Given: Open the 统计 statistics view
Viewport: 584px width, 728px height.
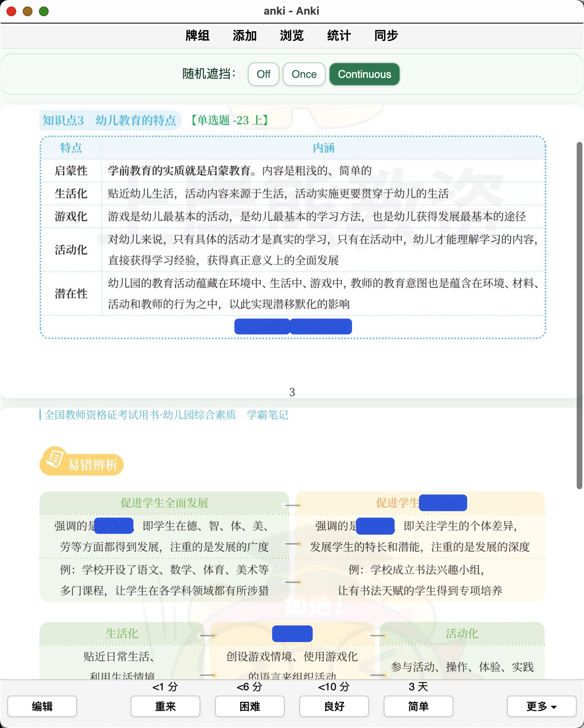Looking at the screenshot, I should tap(339, 36).
